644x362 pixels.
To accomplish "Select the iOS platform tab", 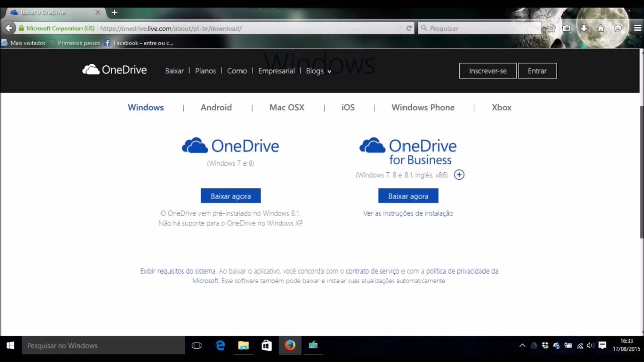I will [348, 107].
